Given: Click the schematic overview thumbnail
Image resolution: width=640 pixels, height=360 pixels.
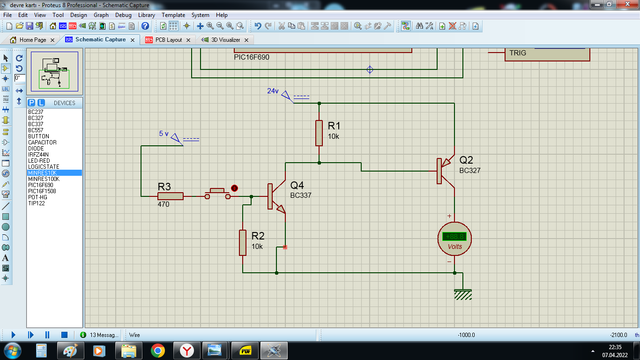Looking at the screenshot, I should [x=55, y=72].
